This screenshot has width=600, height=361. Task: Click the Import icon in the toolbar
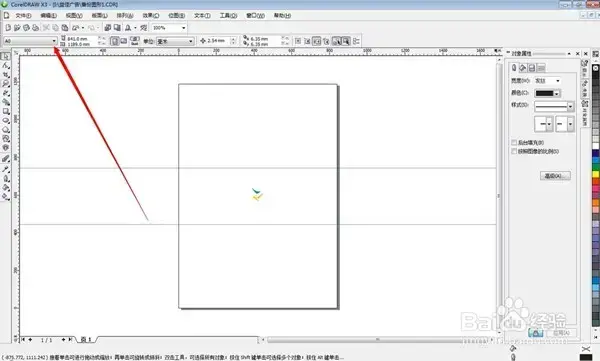(108, 28)
